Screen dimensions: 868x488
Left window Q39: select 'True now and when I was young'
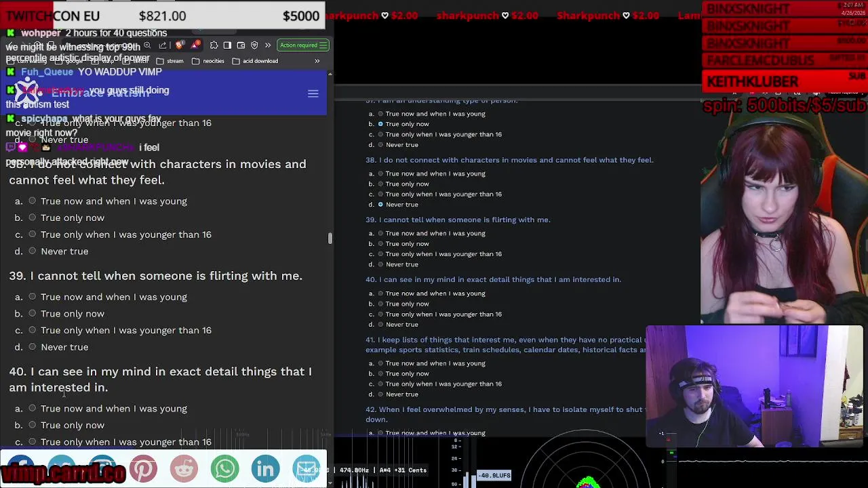[32, 297]
